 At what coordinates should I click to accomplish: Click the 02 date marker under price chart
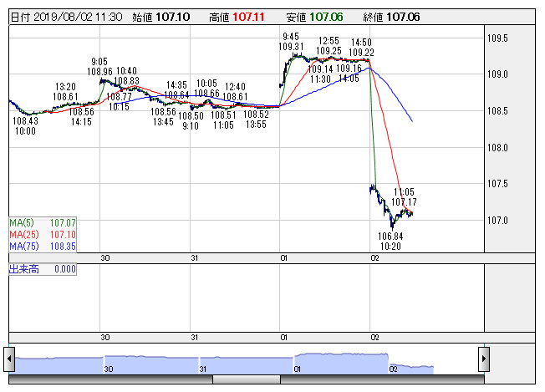[x=374, y=258]
